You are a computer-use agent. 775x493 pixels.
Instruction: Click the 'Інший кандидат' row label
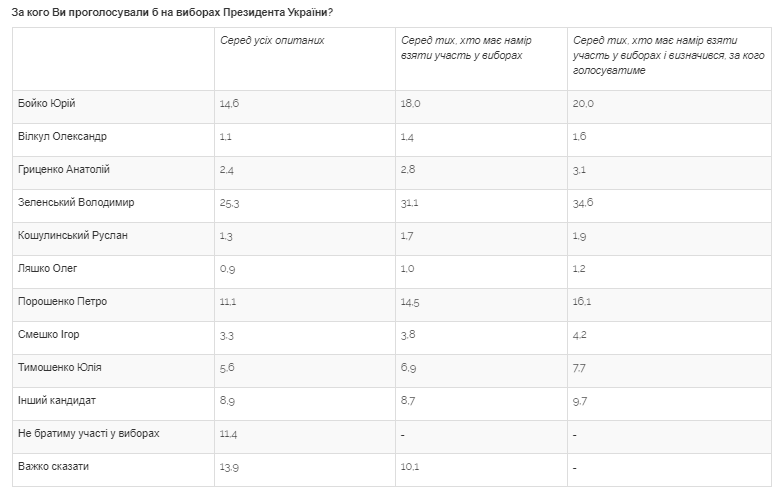click(58, 400)
